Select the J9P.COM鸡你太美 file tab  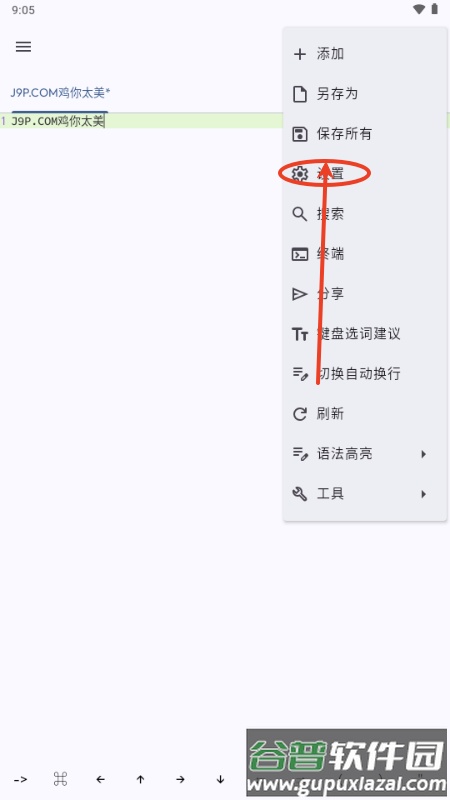pyautogui.click(x=60, y=93)
